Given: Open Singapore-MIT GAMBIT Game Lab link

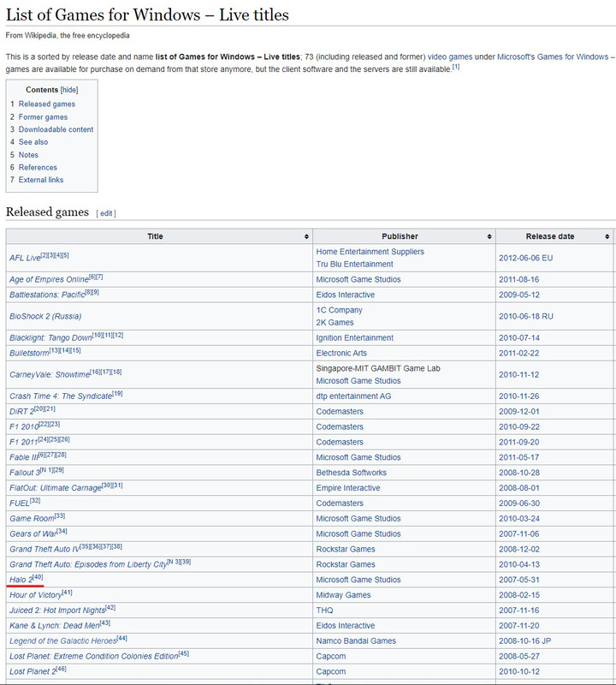Looking at the screenshot, I should coord(378,368).
